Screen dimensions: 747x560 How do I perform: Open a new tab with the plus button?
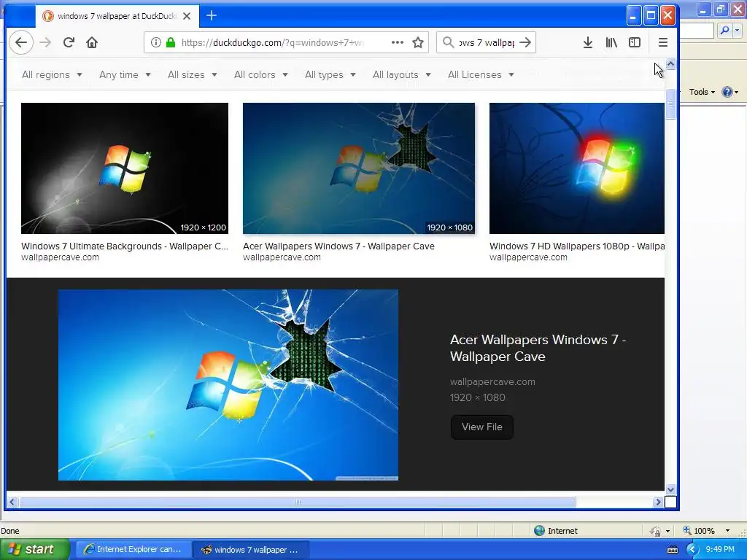pyautogui.click(x=212, y=16)
